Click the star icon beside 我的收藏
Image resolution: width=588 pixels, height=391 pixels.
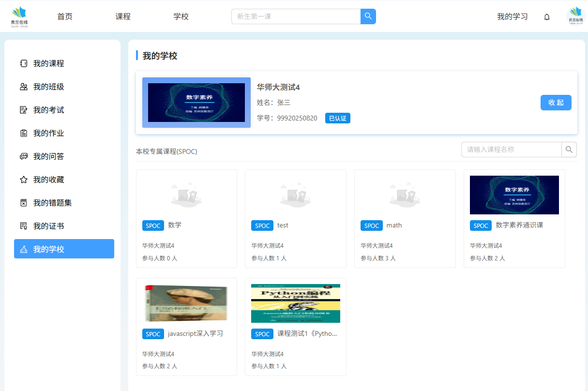(x=23, y=180)
